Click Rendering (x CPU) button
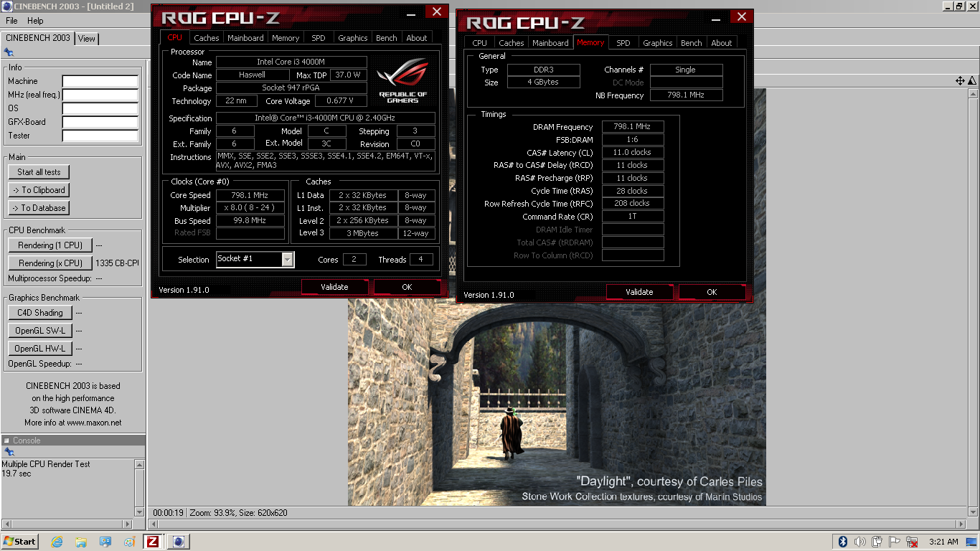The width and height of the screenshot is (980, 551). pos(50,263)
